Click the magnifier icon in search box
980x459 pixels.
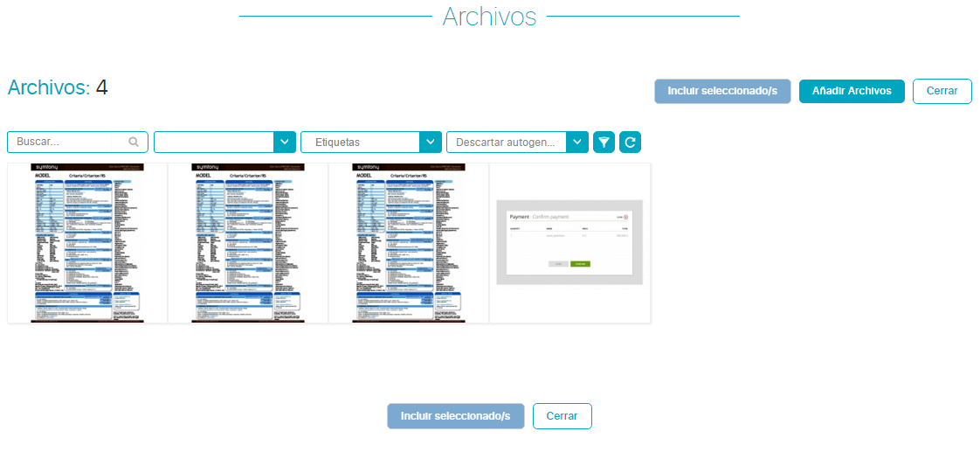point(134,142)
